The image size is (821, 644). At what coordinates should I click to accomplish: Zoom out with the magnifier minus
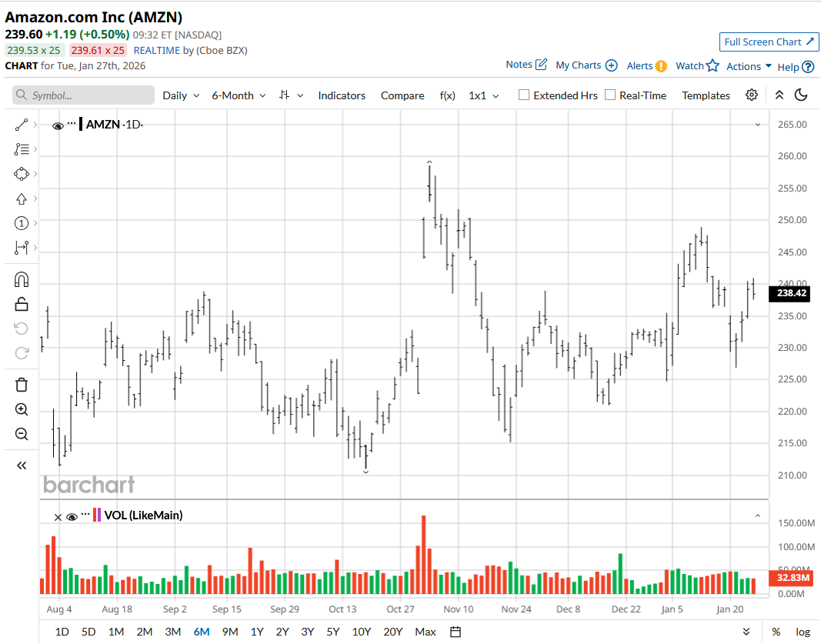point(22,434)
